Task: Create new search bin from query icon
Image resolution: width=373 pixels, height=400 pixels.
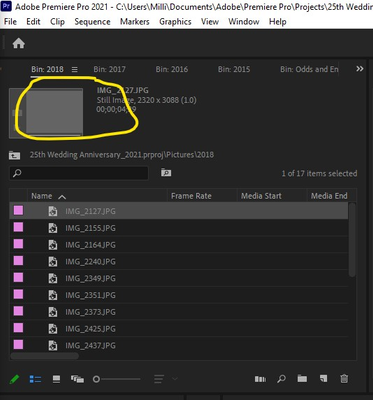Action: [x=166, y=172]
